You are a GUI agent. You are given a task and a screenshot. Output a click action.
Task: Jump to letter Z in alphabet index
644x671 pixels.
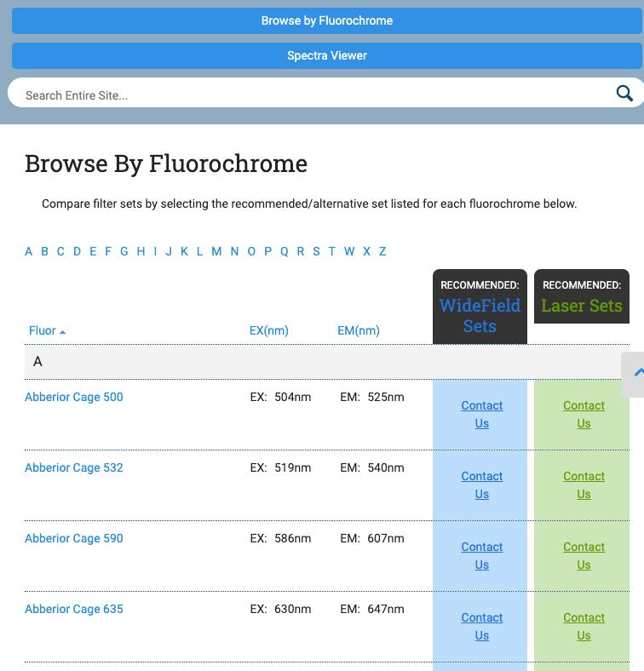382,251
